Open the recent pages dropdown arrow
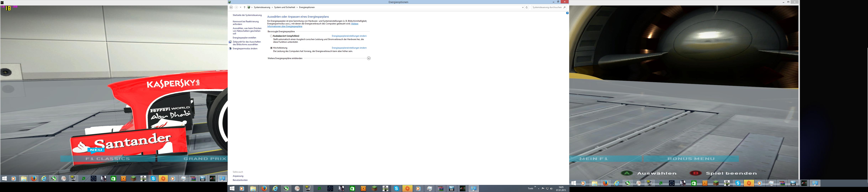This screenshot has width=868, height=192. pos(240,7)
